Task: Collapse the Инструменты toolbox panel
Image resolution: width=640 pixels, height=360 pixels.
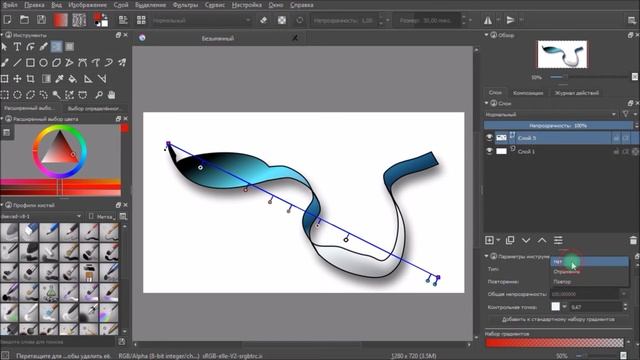Action: 2,36
